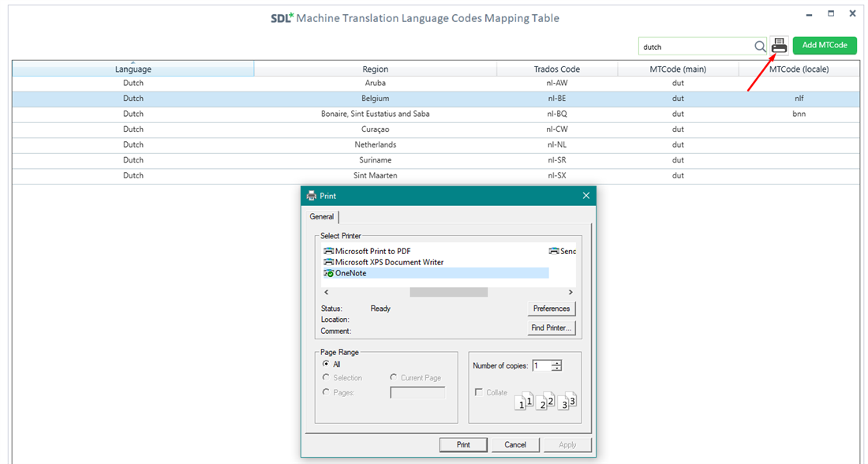Viewport: 868px width, 464px height.
Task: Select the Current Page radio button
Action: pyautogui.click(x=394, y=377)
